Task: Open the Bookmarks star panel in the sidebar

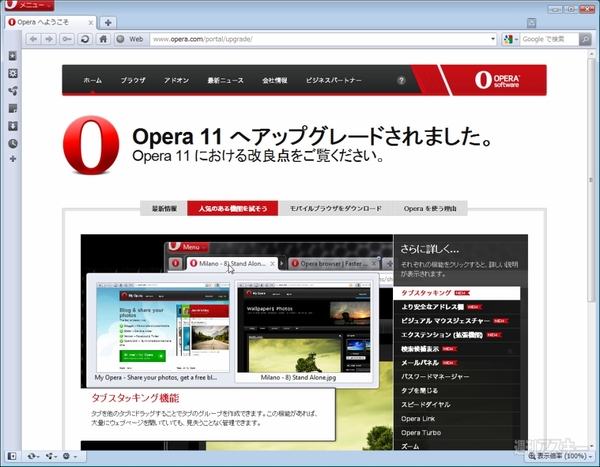Action: 13,56
